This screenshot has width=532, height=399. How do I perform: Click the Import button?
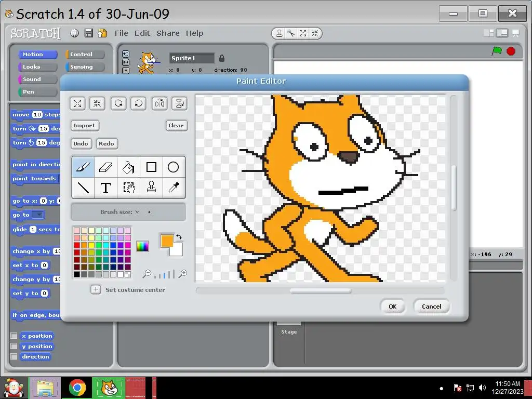tap(85, 126)
